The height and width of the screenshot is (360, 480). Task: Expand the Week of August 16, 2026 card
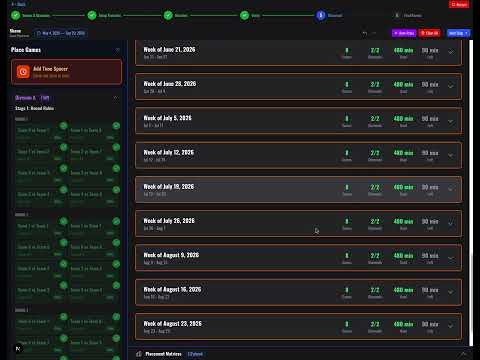451,292
